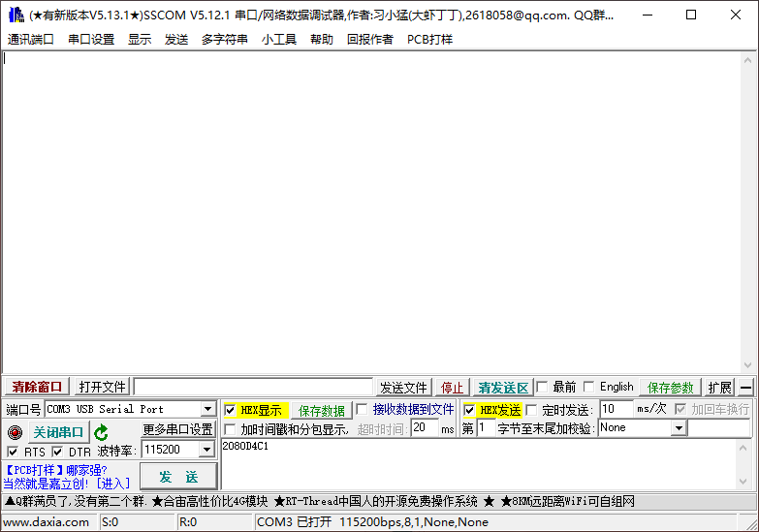Screen dimensions: 759x532
Task: Toggle the RTS checkbox
Action: tap(13, 452)
